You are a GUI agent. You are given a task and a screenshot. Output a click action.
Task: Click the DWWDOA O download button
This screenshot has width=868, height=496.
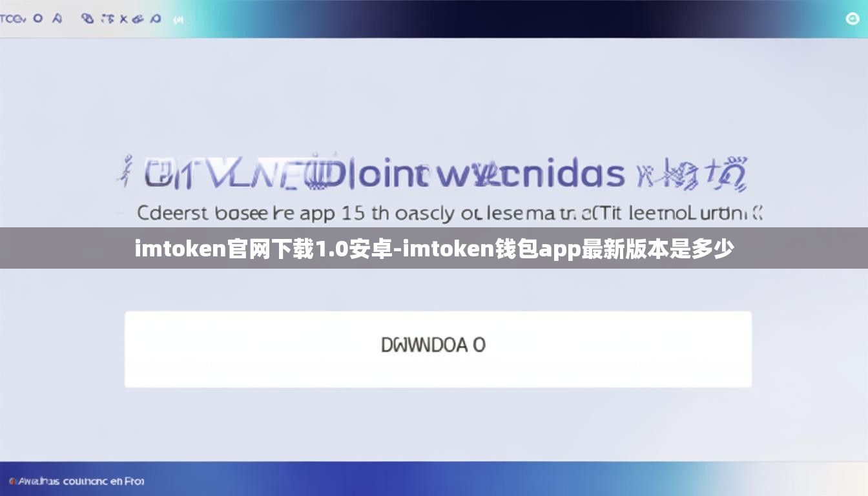click(438, 349)
